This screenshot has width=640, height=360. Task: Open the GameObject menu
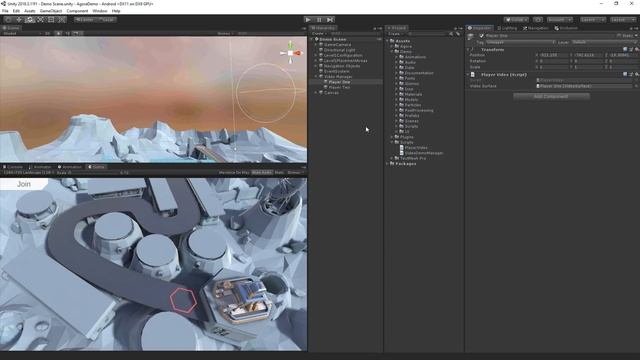(51, 11)
